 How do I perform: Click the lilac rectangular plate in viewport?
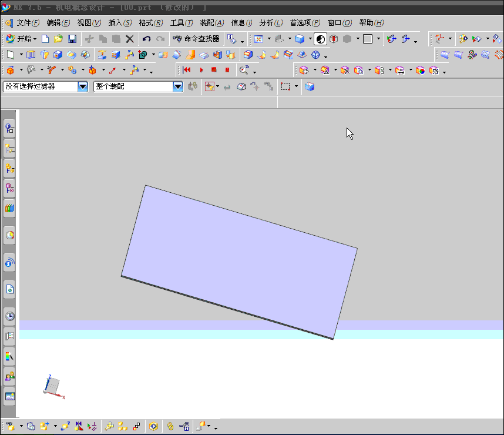tap(239, 262)
